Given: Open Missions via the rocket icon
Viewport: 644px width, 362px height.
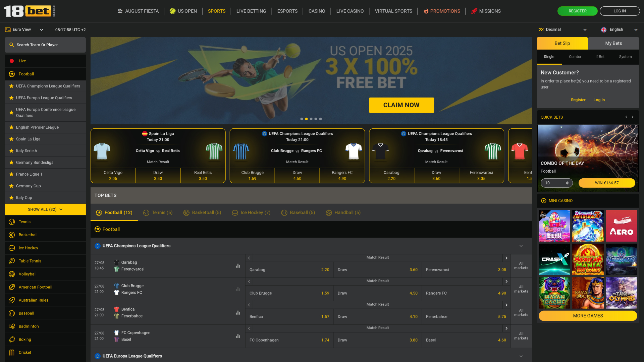Looking at the screenshot, I should (474, 11).
